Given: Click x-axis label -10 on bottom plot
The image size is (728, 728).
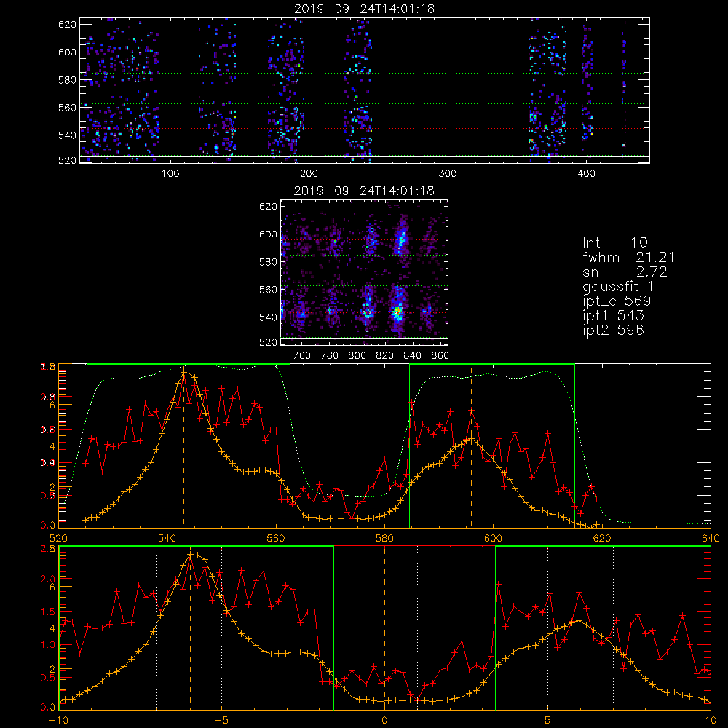Looking at the screenshot, I should [58, 721].
